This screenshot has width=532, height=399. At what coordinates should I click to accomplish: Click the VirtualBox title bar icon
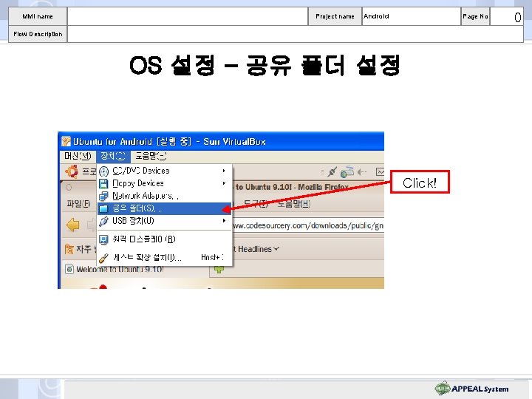pos(66,141)
